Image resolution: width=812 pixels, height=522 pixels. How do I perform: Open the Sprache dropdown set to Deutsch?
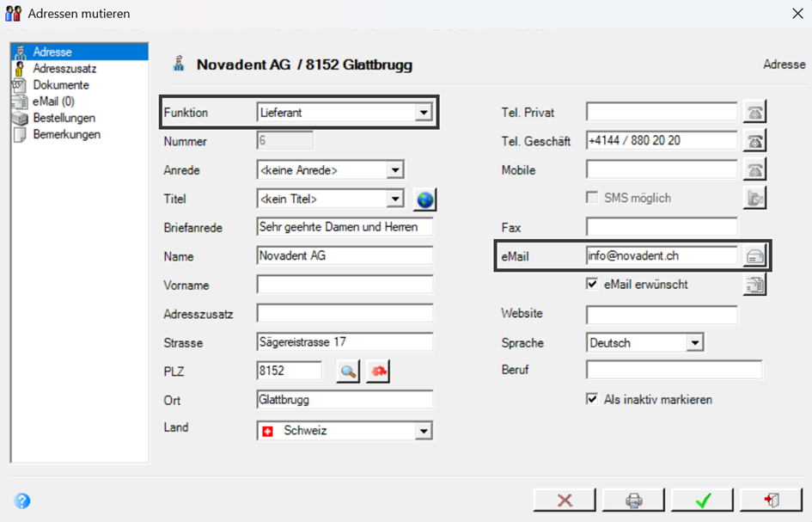[645, 342]
